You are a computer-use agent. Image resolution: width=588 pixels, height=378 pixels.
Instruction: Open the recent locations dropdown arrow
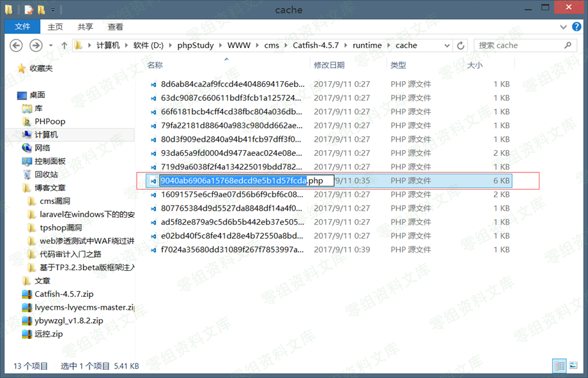coord(52,45)
